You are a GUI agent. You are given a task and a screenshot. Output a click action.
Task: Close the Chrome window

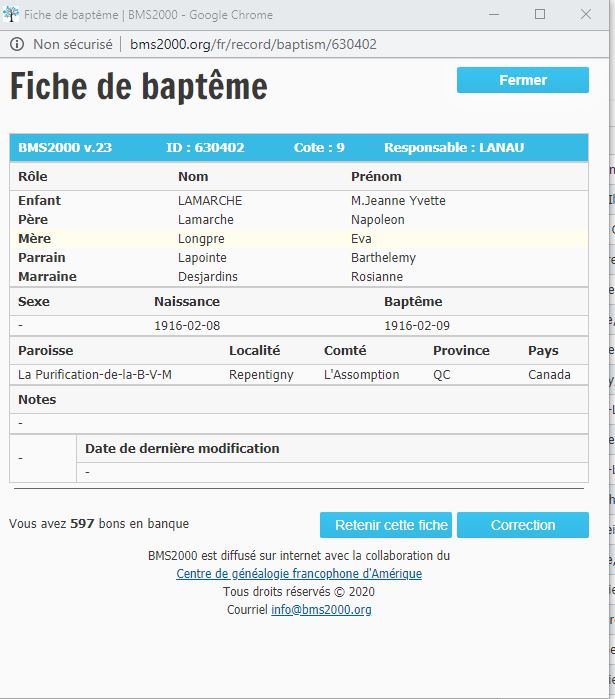coord(586,14)
